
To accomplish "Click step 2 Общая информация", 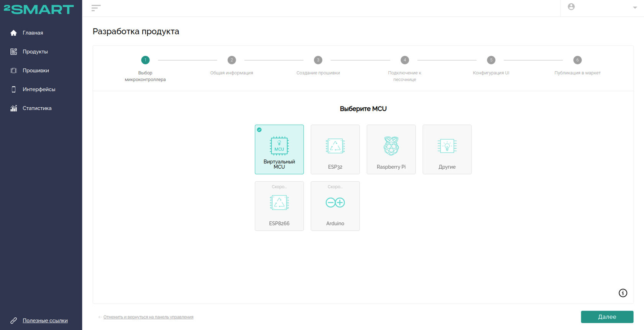I will click(232, 66).
